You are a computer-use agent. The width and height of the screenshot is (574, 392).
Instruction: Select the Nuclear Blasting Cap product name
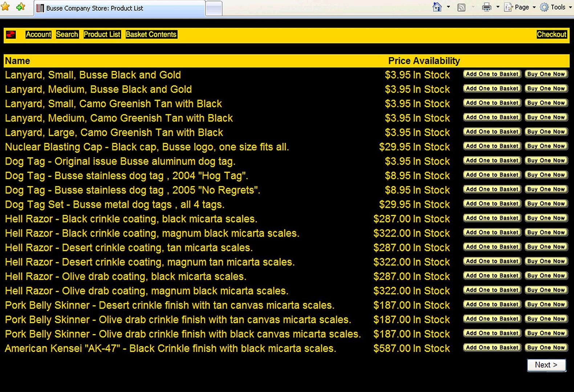147,147
